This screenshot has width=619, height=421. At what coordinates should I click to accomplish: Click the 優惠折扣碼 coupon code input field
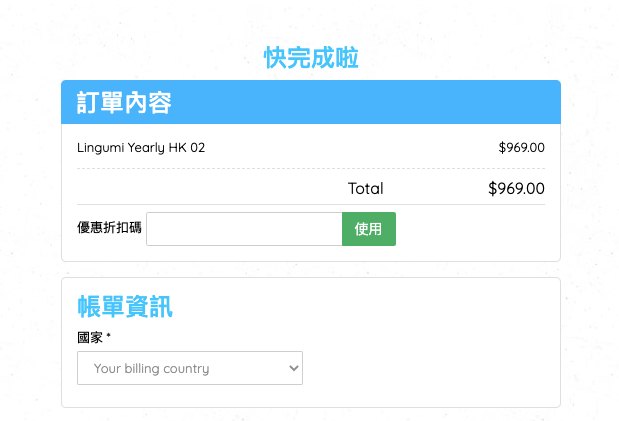[244, 229]
